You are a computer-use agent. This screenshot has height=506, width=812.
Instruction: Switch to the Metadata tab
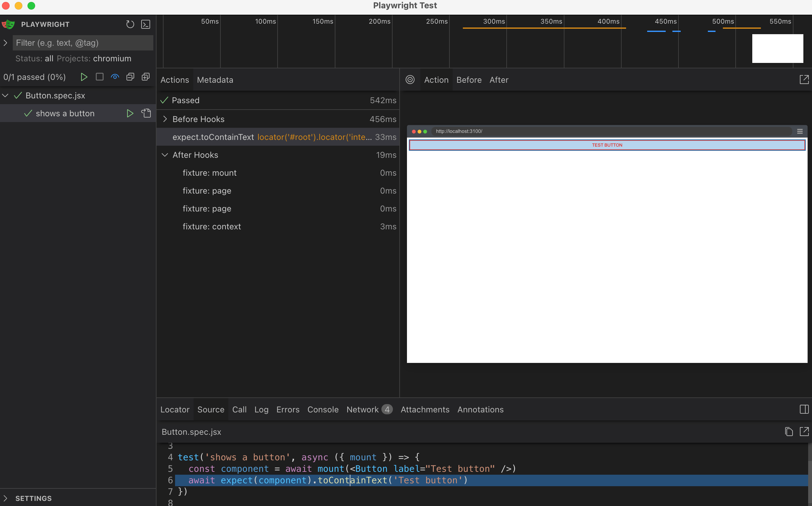pos(215,80)
